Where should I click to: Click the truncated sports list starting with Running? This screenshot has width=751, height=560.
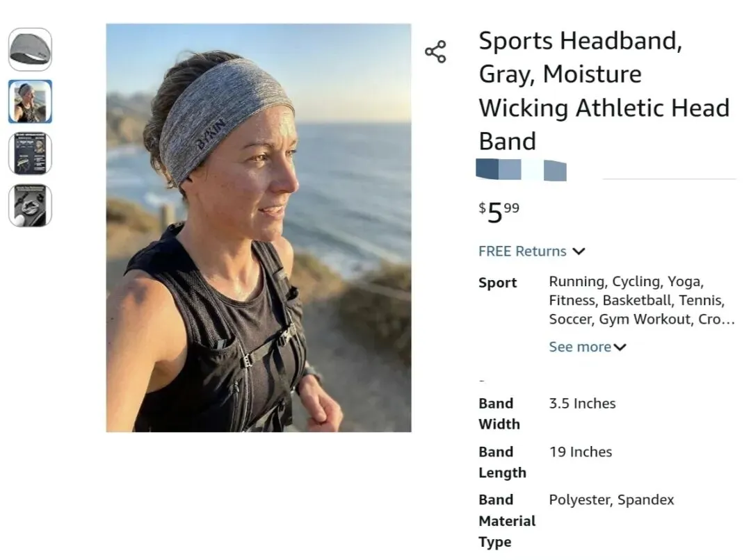click(x=640, y=301)
